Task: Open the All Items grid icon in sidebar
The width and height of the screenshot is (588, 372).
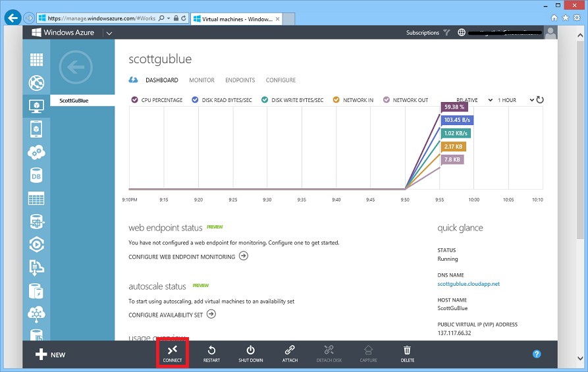Action: [x=36, y=60]
